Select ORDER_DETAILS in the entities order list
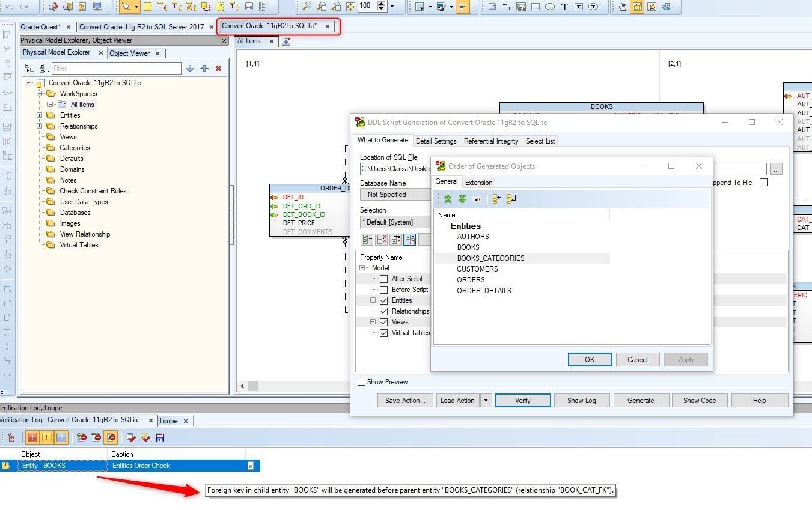812x510 pixels. click(x=484, y=291)
